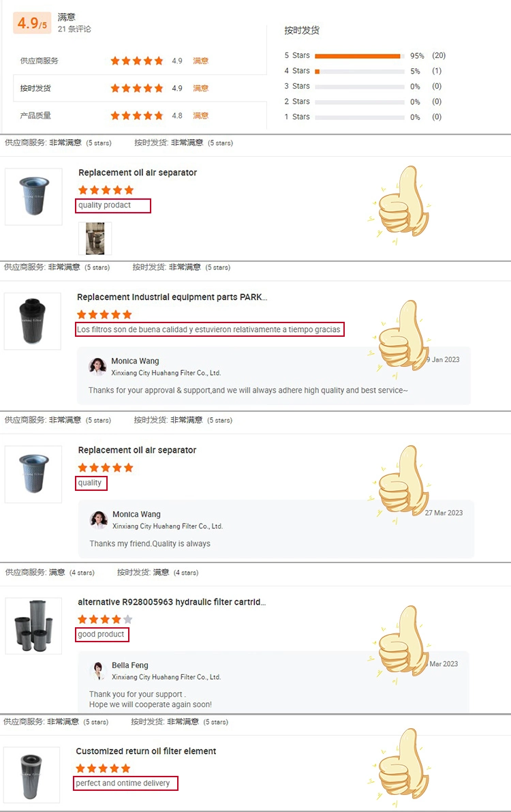
Task: Click the Customized return oil filter thumbnail
Action: (x=31, y=775)
